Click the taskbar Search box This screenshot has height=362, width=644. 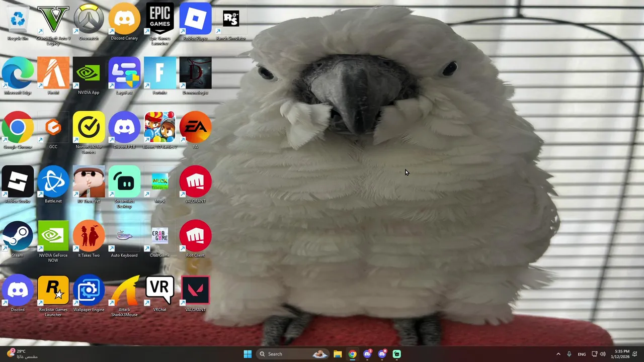(x=293, y=354)
